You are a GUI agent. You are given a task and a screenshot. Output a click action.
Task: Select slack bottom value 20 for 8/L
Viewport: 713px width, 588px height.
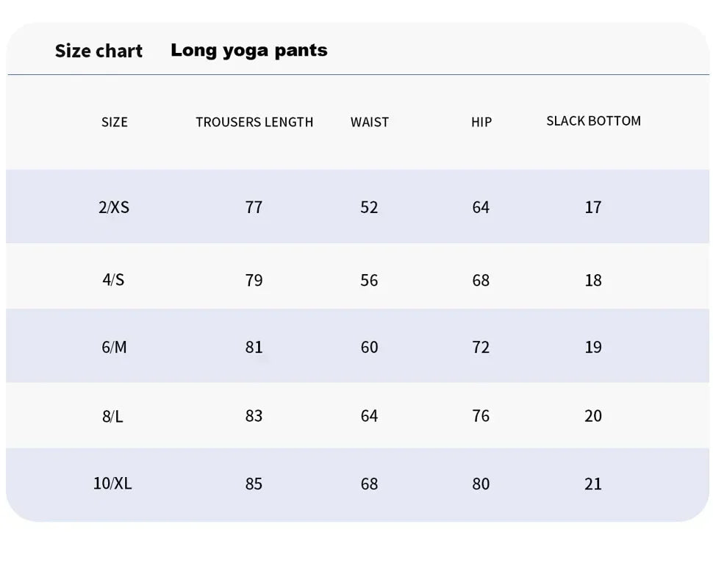593,416
